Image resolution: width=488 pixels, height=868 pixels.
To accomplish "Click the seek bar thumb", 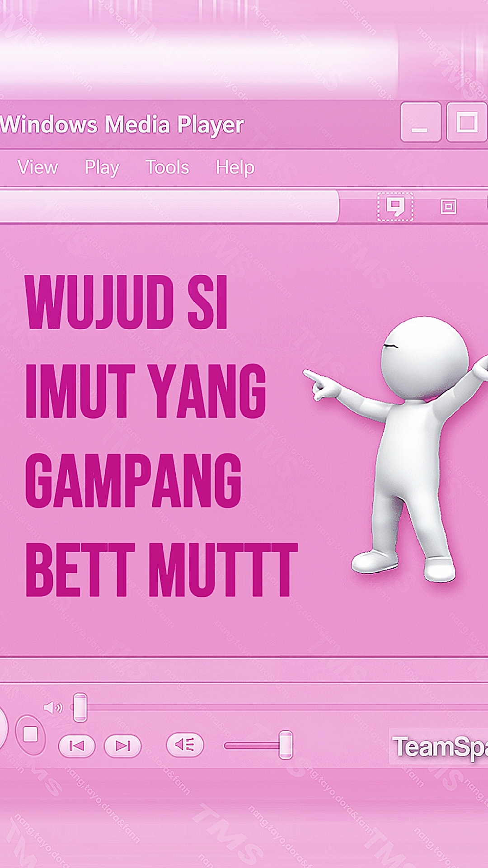I will coord(80,708).
